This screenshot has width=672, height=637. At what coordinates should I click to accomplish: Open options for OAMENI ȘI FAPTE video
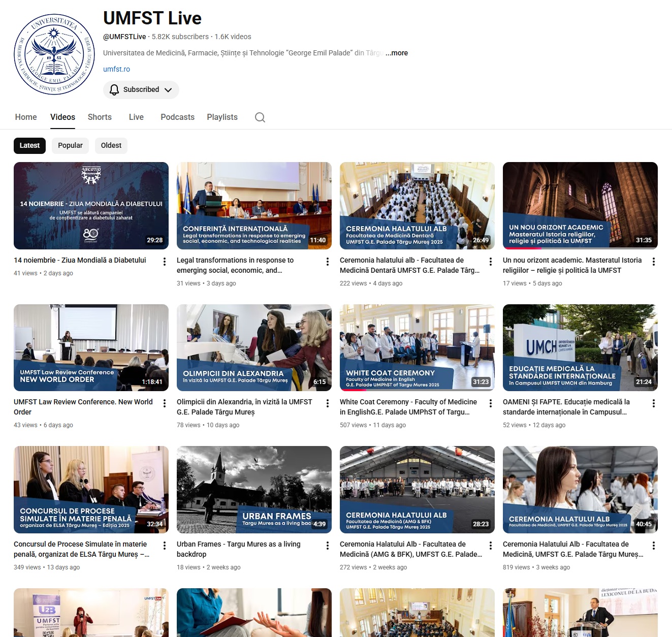pos(653,403)
